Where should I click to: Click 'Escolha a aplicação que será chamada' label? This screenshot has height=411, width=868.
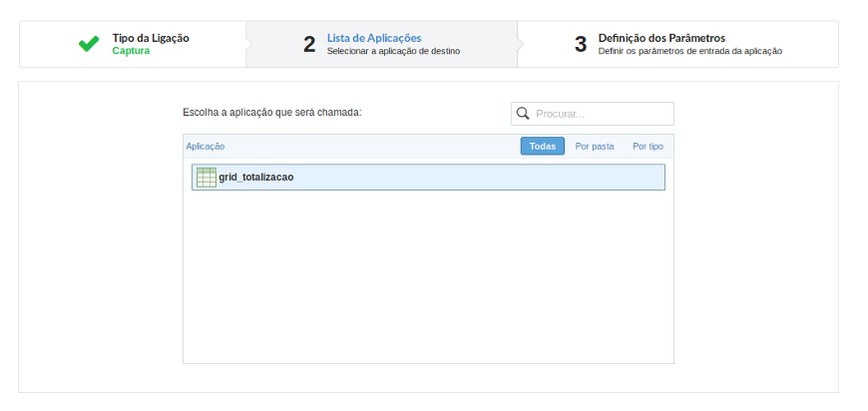tap(272, 113)
